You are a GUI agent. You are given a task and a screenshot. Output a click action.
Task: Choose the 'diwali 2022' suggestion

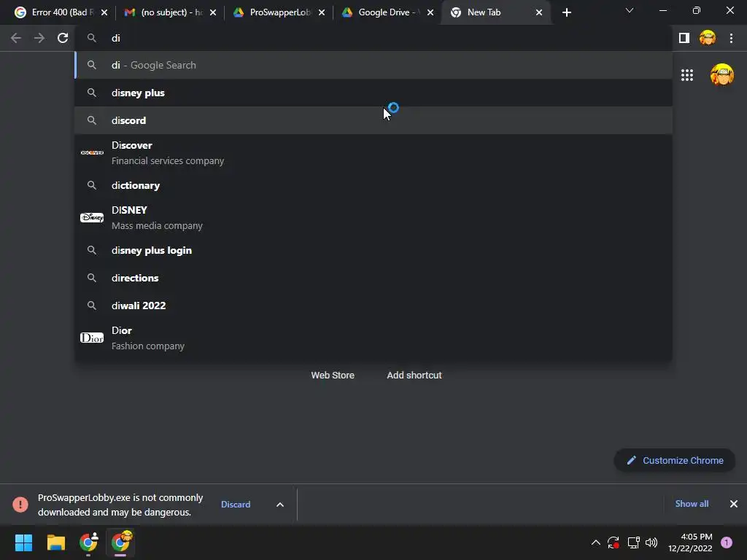[x=373, y=306]
